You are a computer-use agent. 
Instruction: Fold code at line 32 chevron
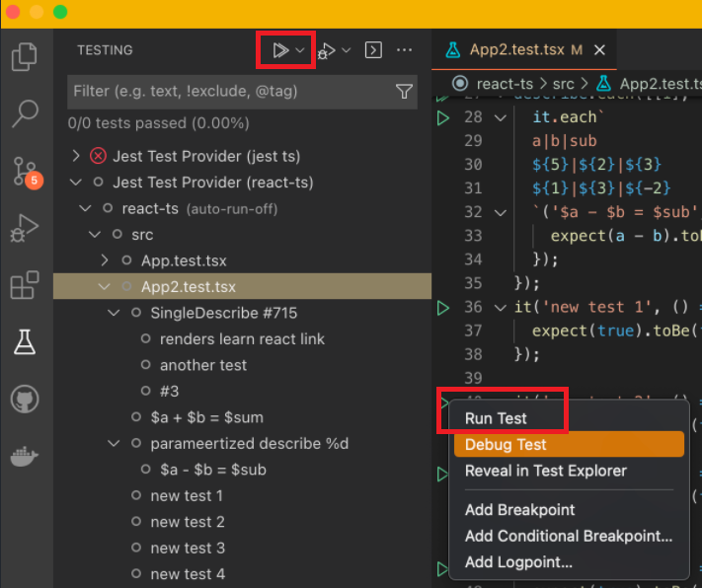point(500,212)
